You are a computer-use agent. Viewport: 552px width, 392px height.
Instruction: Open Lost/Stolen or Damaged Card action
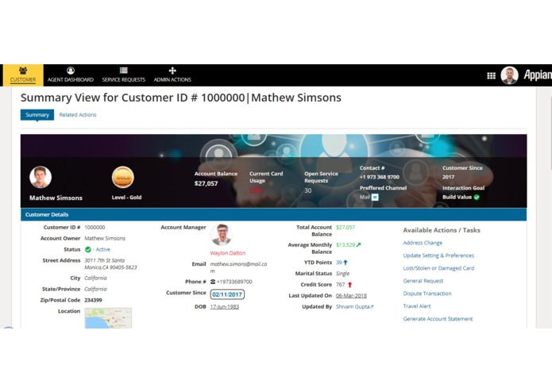pos(438,268)
